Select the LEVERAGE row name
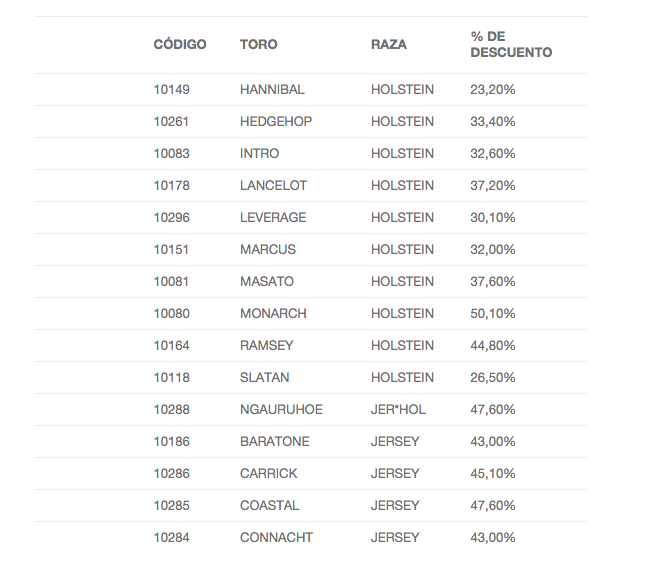This screenshot has height=571, width=668. [x=273, y=217]
